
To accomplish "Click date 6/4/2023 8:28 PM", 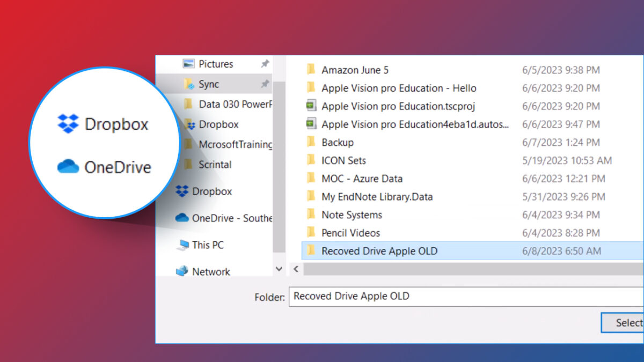I will (561, 233).
